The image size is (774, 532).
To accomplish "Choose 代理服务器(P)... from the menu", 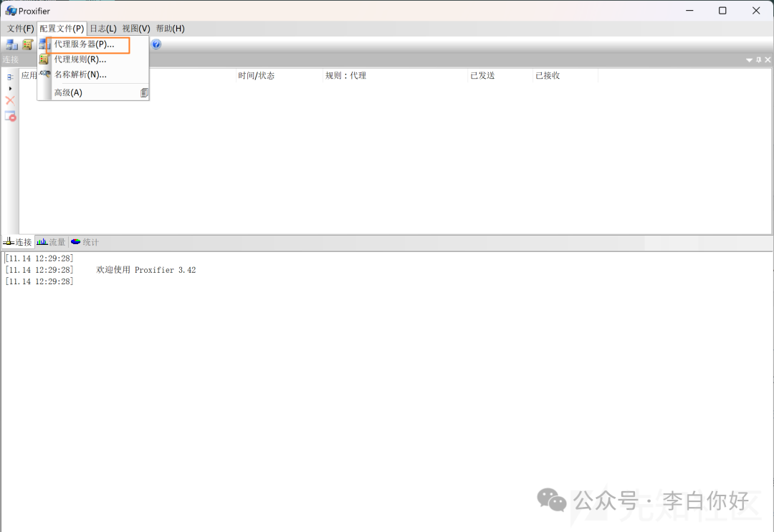I will 93,44.
